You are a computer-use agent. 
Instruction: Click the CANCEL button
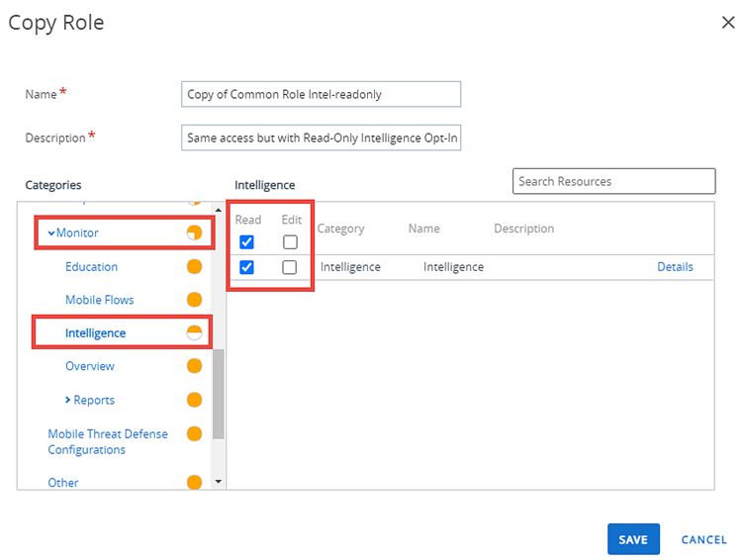(703, 539)
